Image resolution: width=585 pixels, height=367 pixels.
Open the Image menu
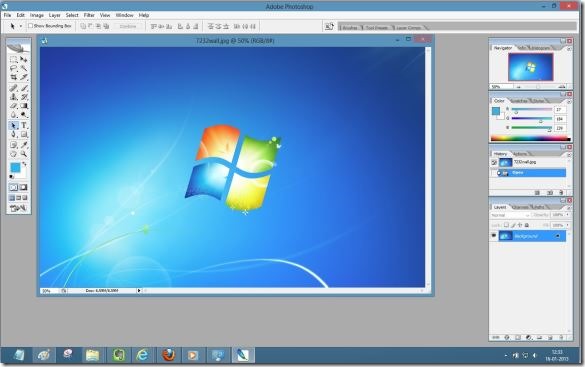click(37, 15)
